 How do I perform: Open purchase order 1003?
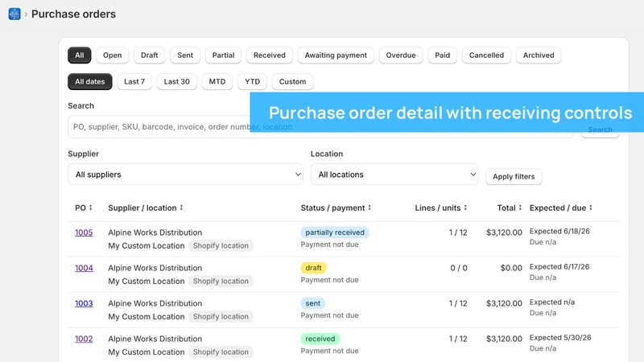pos(84,303)
